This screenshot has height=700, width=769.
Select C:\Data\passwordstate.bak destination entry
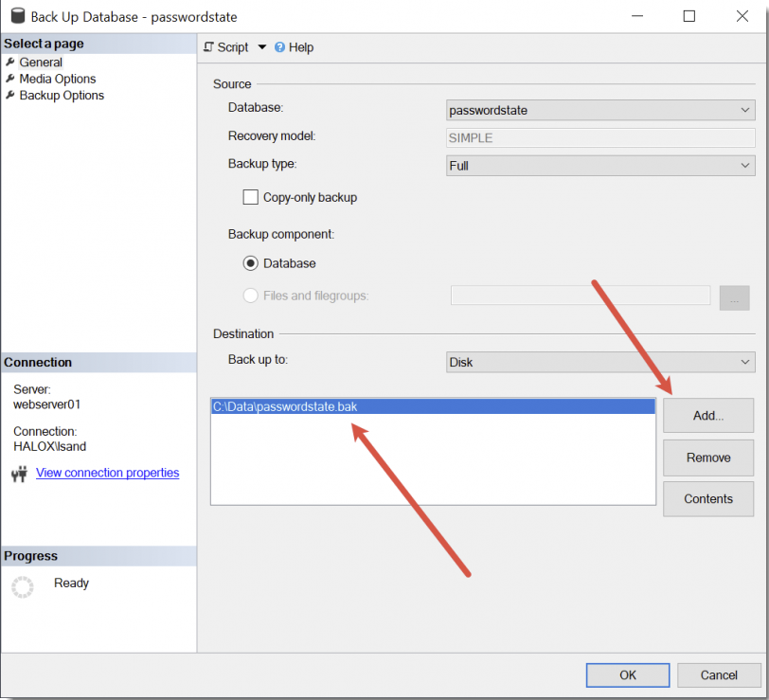(433, 406)
